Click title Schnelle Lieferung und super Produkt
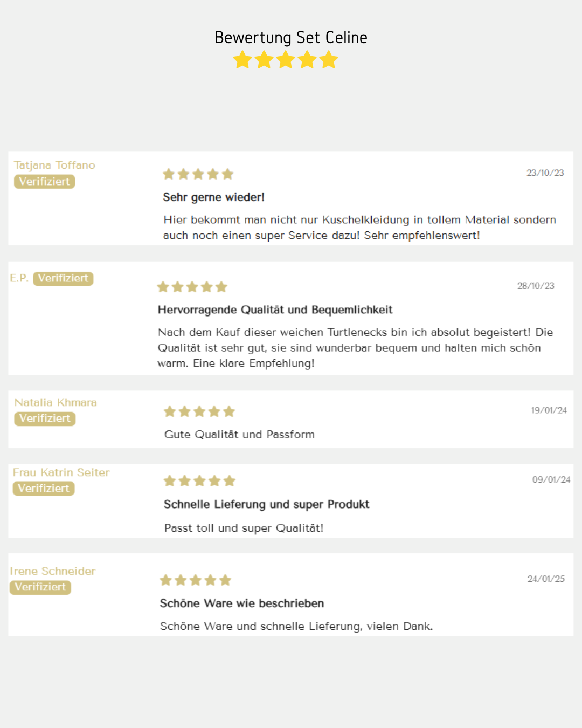 click(267, 504)
